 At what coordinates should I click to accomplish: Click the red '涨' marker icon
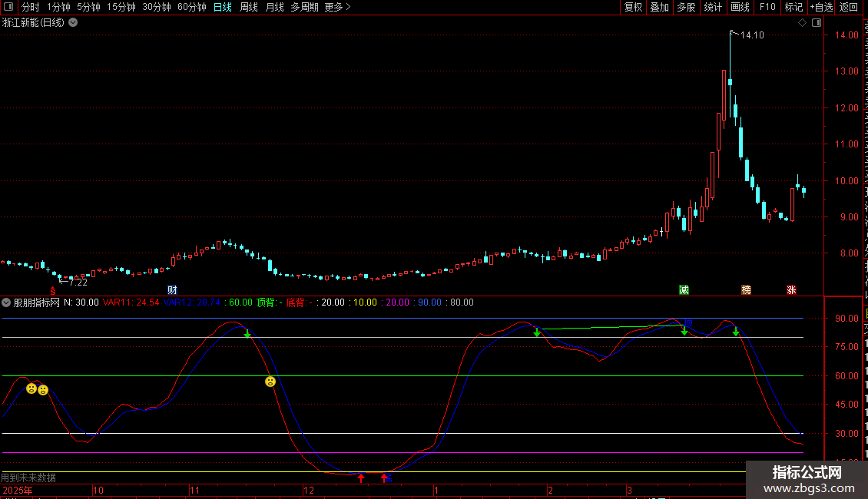[x=791, y=290]
